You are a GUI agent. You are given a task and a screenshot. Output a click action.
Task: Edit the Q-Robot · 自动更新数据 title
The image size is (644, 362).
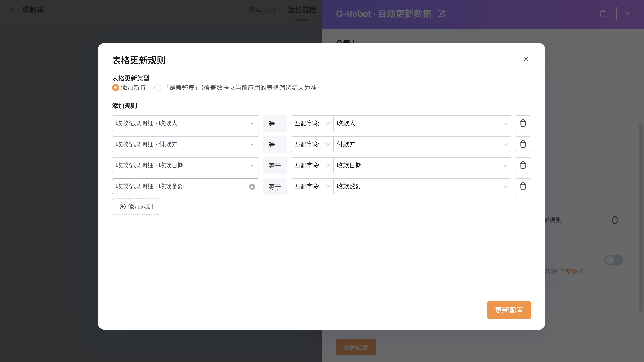pyautogui.click(x=441, y=13)
